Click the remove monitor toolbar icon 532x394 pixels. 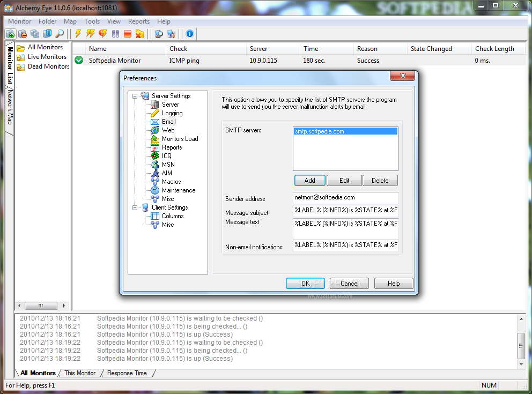tap(23, 34)
